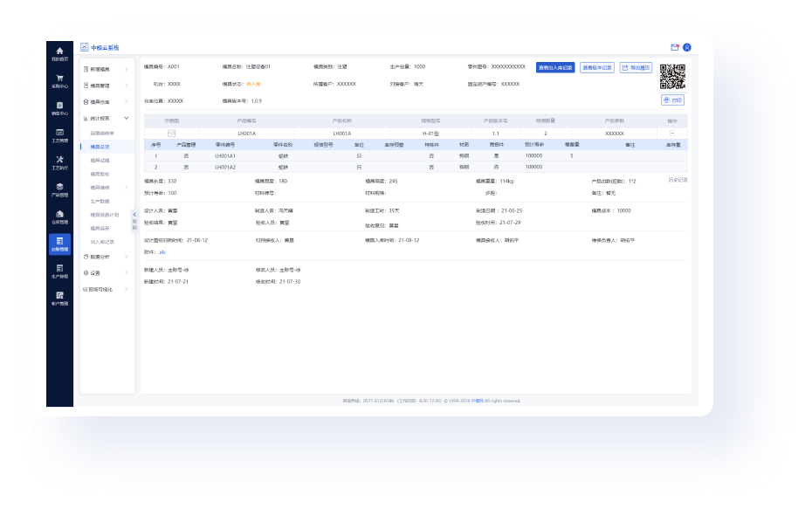Select the first submenu item under 统计报表
This screenshot has width=812, height=515.
(x=102, y=133)
